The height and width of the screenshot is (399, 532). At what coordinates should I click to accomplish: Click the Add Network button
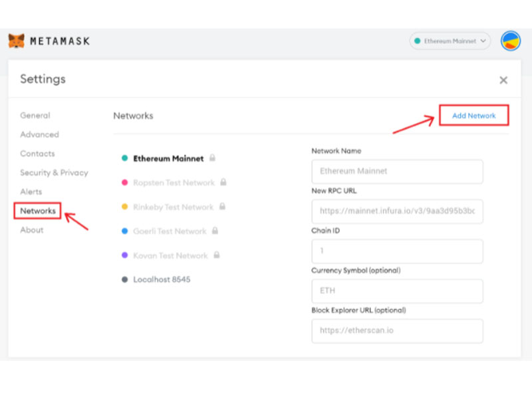coord(473,115)
